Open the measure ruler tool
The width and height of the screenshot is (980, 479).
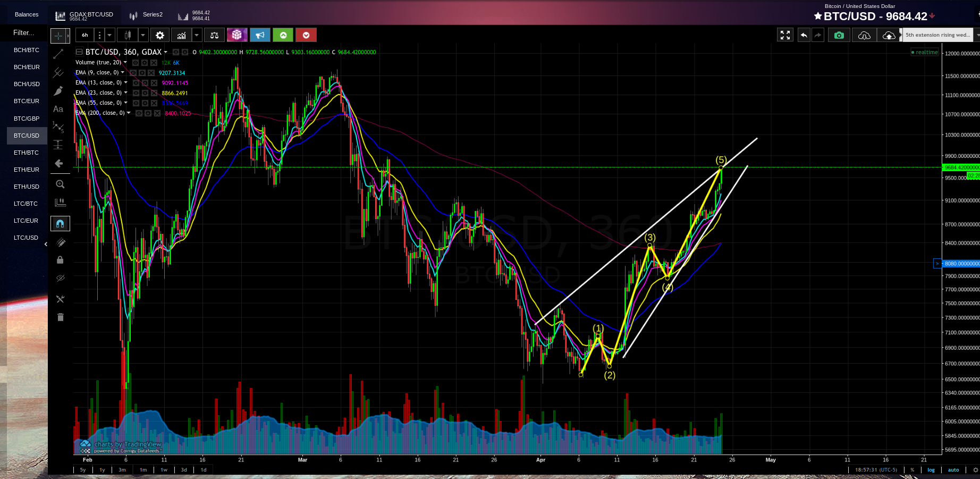(x=60, y=203)
